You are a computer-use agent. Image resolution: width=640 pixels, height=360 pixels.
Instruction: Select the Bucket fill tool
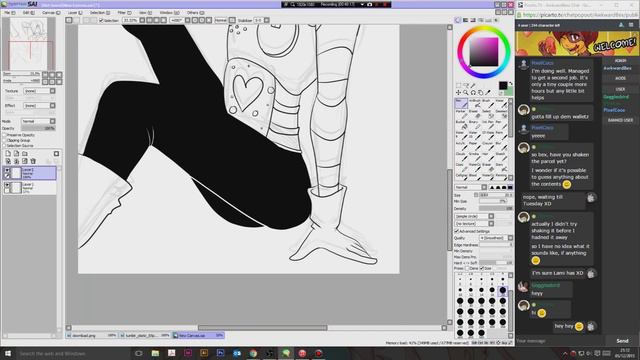point(461,124)
